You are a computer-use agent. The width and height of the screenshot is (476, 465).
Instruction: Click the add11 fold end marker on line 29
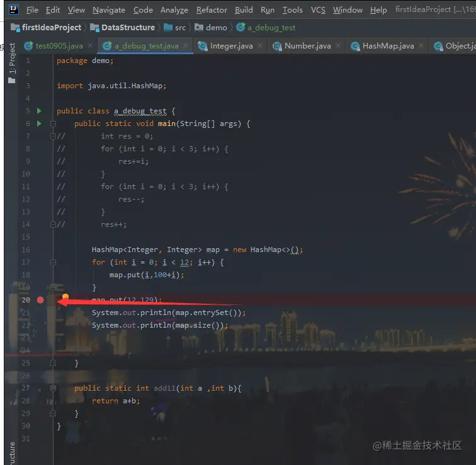[53, 413]
